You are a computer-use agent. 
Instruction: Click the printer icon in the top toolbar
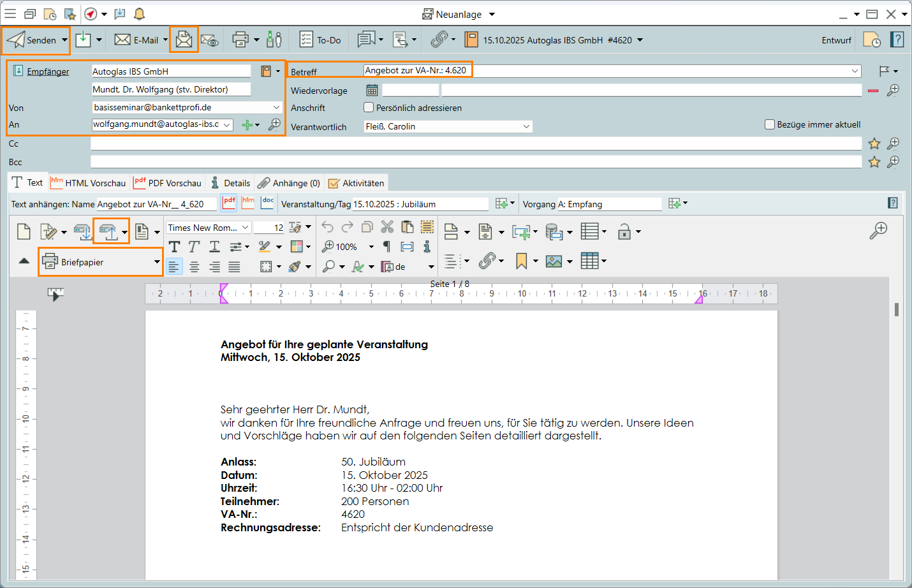point(240,40)
